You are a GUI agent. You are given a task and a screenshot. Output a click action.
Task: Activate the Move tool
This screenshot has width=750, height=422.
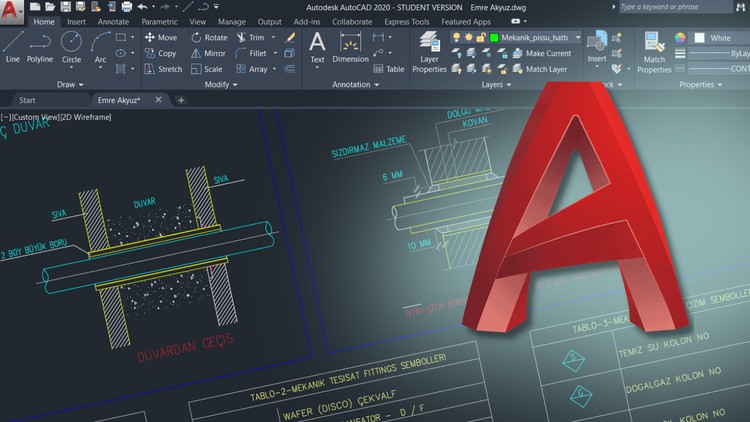pyautogui.click(x=160, y=37)
